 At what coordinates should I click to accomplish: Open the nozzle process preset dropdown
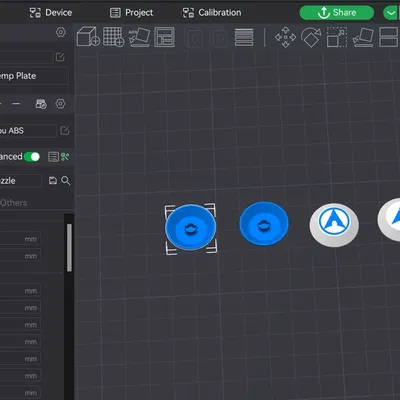21,181
